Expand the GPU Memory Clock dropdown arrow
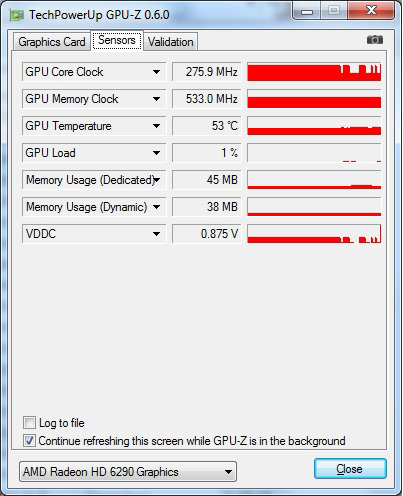 click(156, 99)
